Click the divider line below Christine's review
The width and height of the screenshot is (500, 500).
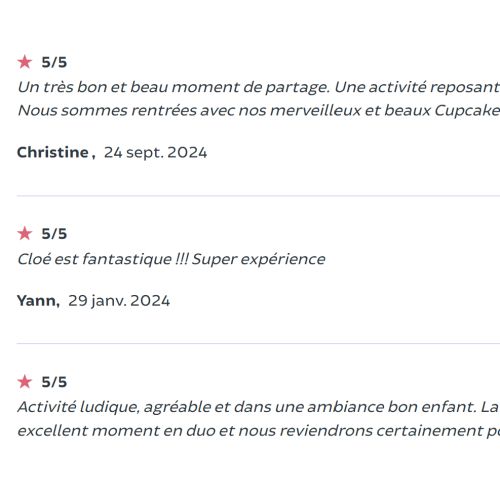tap(258, 196)
